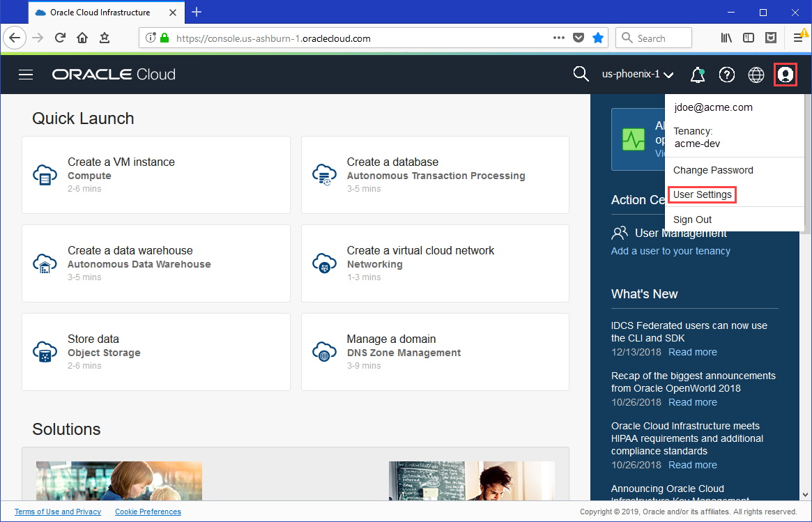Click the green padlock security icon
The image size is (812, 522).
pyautogui.click(x=164, y=38)
